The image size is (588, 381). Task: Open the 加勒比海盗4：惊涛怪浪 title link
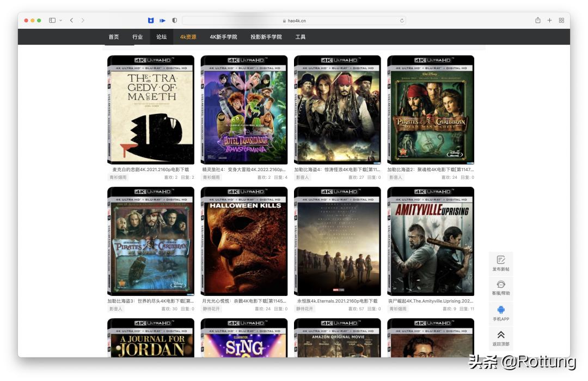(x=338, y=170)
